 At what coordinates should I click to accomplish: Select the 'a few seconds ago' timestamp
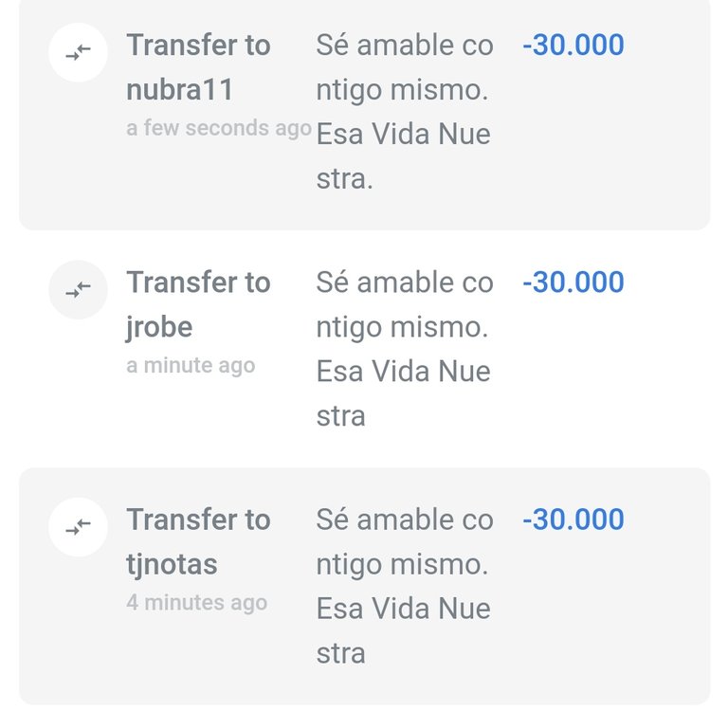pyautogui.click(x=219, y=128)
